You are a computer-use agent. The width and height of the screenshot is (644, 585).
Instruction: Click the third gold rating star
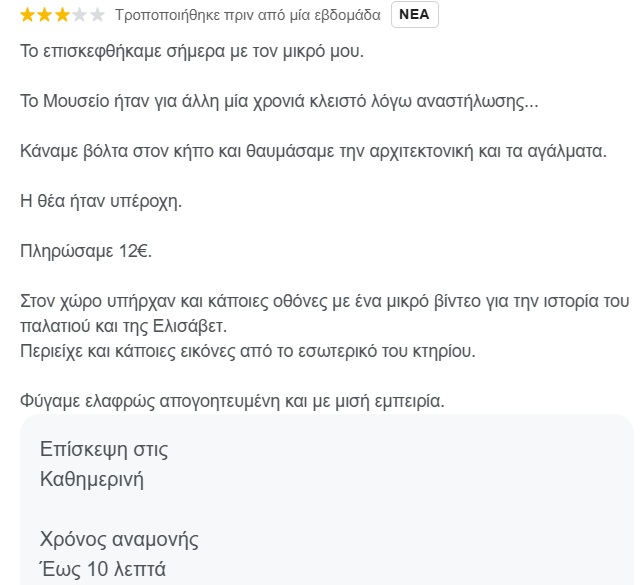pyautogui.click(x=61, y=15)
